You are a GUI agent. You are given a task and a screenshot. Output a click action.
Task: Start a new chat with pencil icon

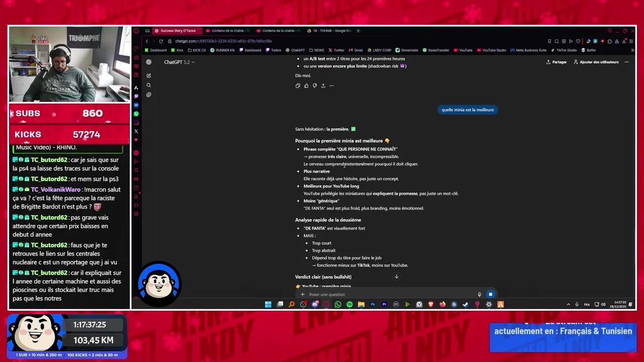(x=148, y=75)
